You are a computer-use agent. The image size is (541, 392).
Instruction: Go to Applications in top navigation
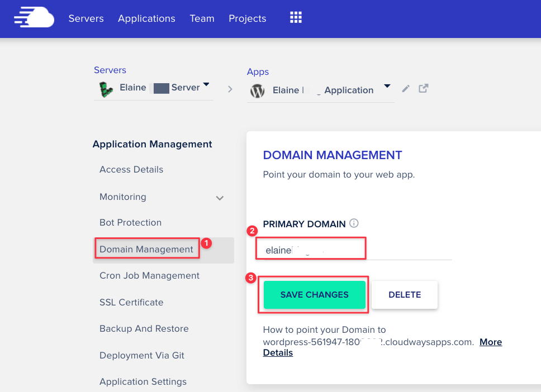tap(146, 18)
